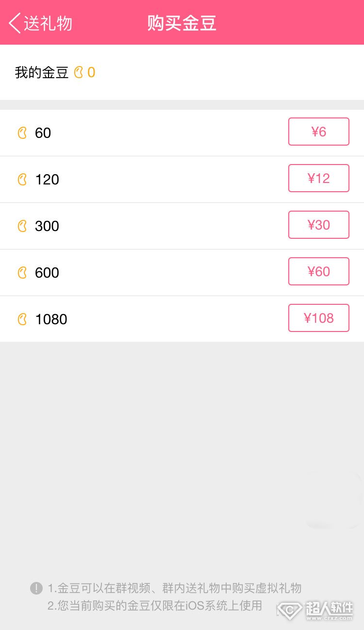Viewport: 364px width, 630px height.
Task: Select the 1080 gold beans row
Action: pyautogui.click(x=182, y=319)
